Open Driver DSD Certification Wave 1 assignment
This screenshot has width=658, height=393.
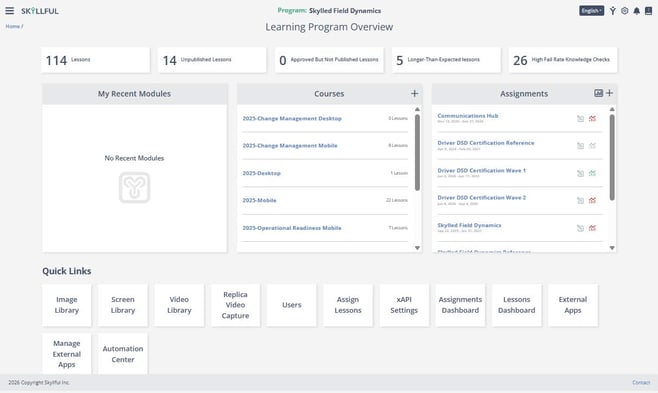pos(481,170)
